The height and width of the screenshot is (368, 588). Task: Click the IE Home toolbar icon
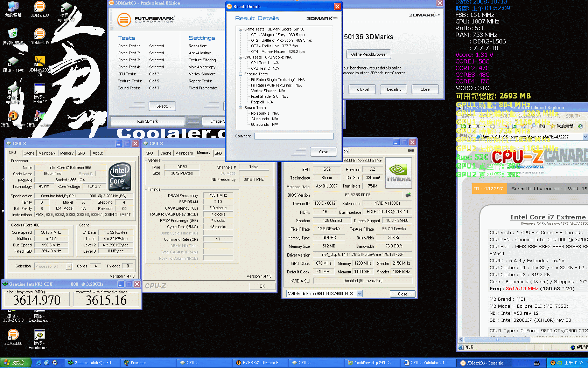pyautogui.click(x=523, y=126)
